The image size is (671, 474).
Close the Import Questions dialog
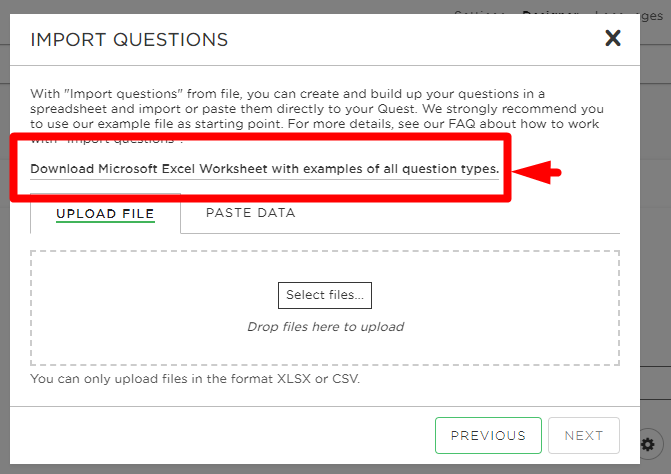[x=613, y=38]
